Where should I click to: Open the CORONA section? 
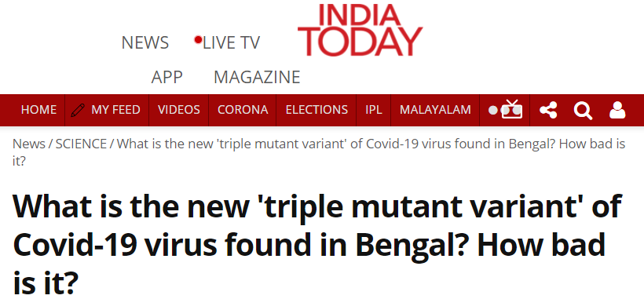point(243,110)
